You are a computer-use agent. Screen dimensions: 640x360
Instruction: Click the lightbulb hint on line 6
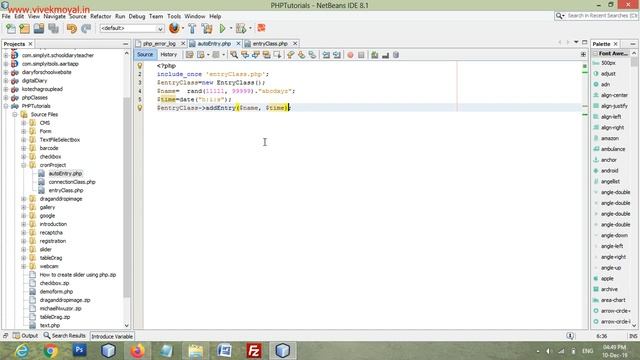coord(140,108)
